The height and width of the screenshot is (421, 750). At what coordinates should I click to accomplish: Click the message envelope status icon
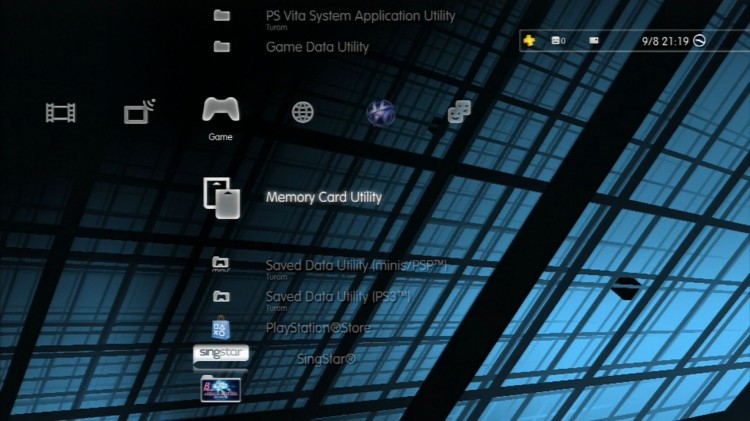tap(594, 40)
